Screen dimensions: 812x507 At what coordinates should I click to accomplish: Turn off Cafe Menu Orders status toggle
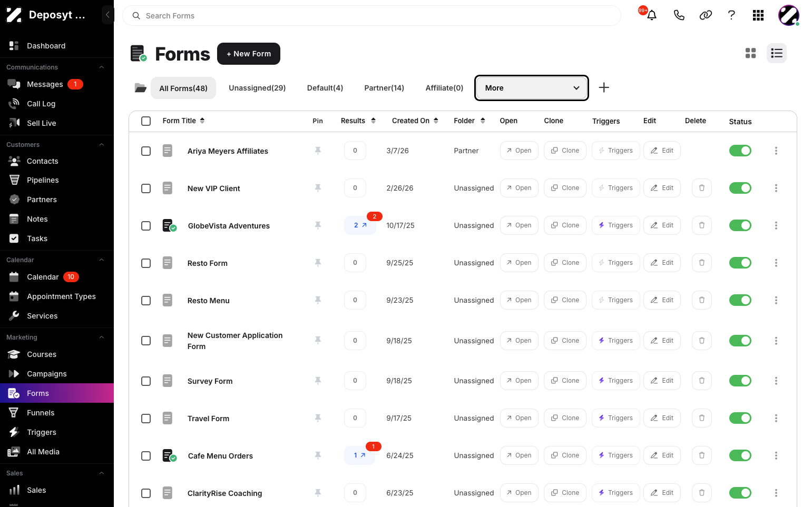740,455
